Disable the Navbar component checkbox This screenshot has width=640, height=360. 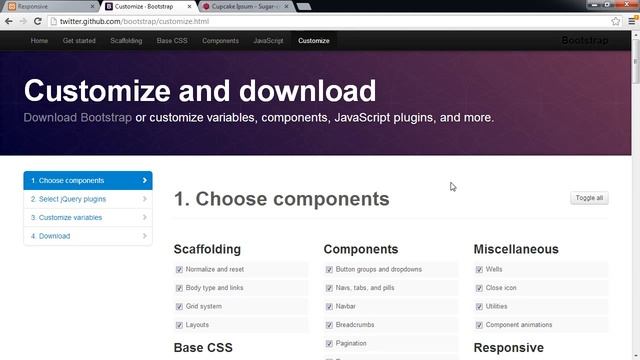tap(329, 307)
